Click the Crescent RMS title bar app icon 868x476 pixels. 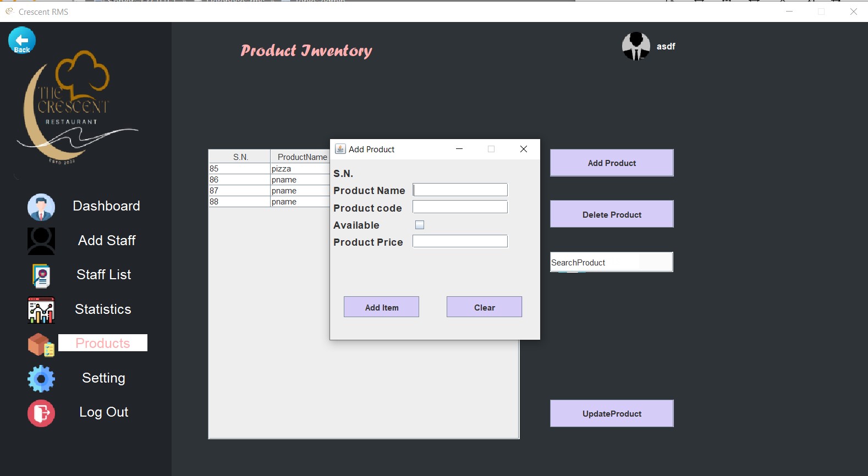coord(9,11)
